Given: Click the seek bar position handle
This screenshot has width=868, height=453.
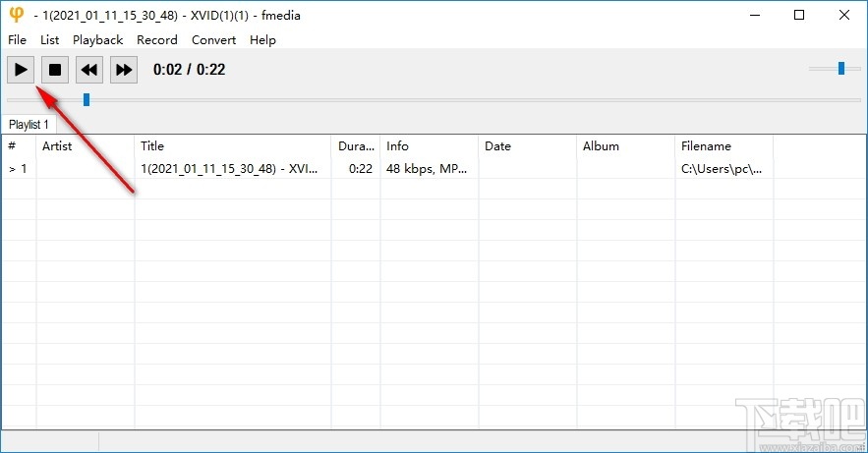Looking at the screenshot, I should click(x=87, y=99).
